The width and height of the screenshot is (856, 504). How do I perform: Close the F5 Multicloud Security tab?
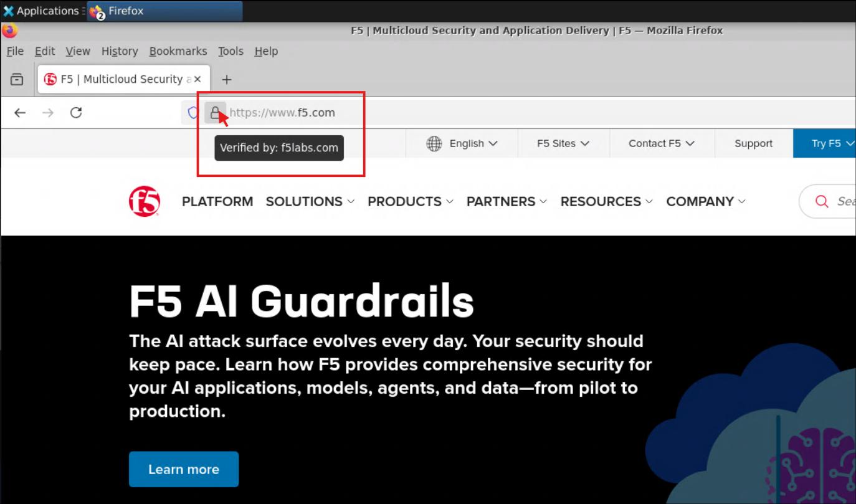coord(197,79)
